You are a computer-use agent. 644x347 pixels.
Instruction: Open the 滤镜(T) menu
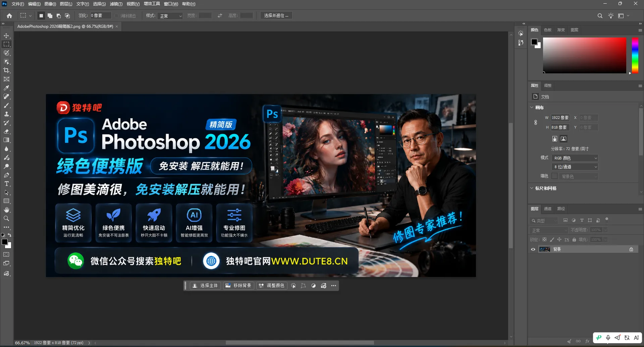[x=116, y=4]
